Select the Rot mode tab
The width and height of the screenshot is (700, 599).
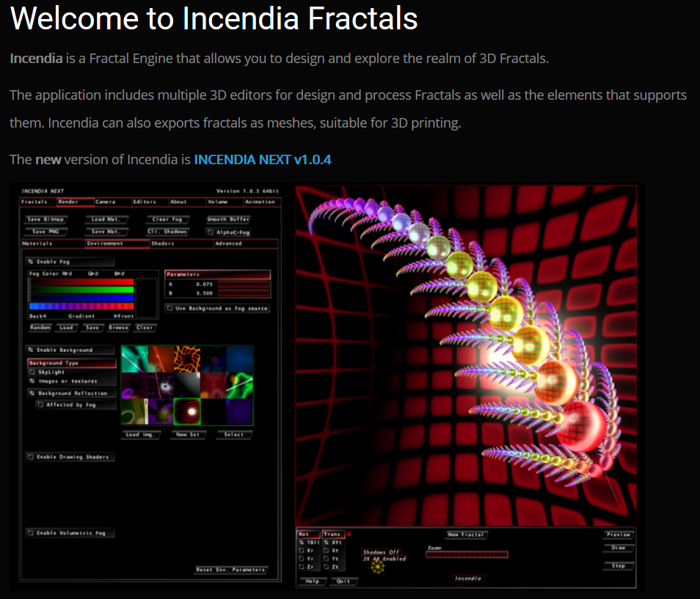[308, 534]
